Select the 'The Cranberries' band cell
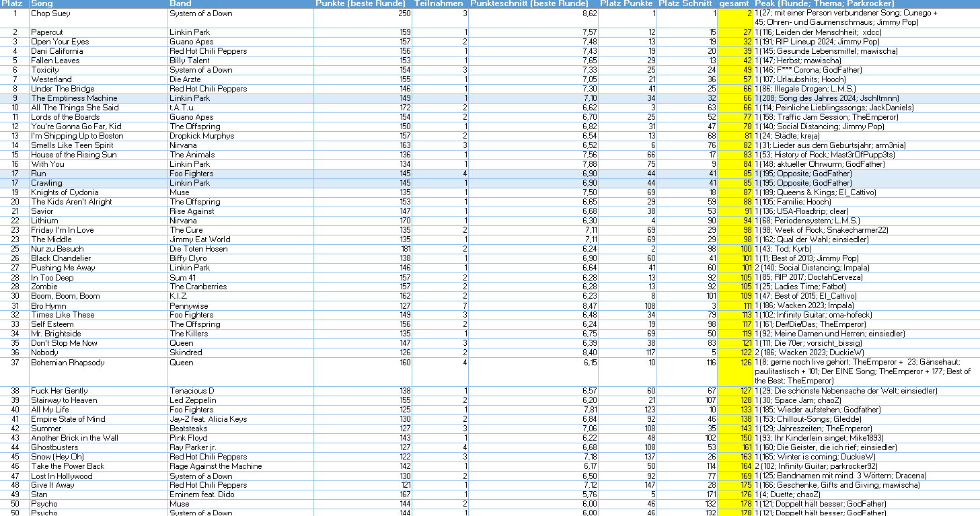The height and width of the screenshot is (516, 980). click(x=240, y=287)
